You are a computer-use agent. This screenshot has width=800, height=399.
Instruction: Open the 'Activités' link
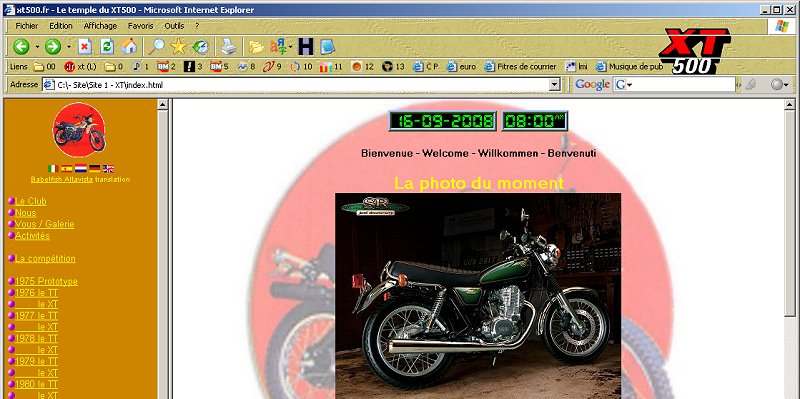[x=32, y=236]
